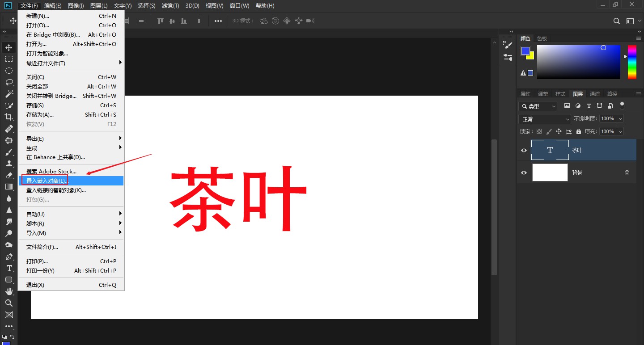Select the Hand tool
Screen dimensions: 644x345
tap(9, 291)
